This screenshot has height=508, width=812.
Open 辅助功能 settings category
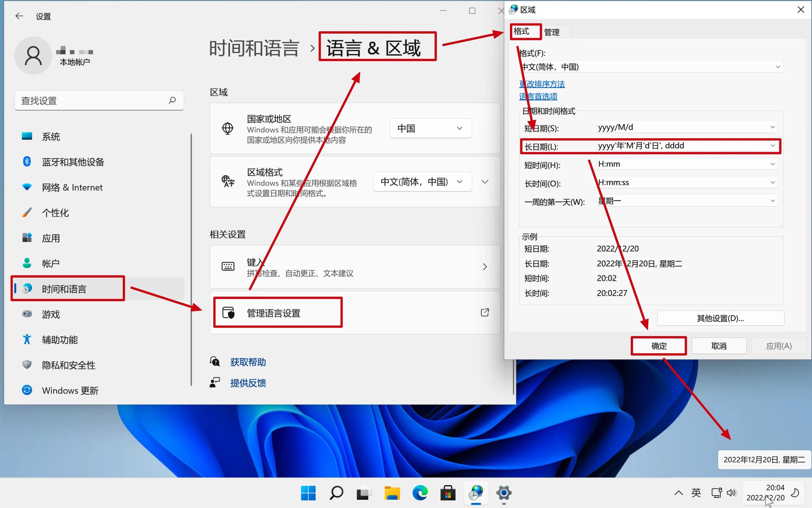[99, 340]
